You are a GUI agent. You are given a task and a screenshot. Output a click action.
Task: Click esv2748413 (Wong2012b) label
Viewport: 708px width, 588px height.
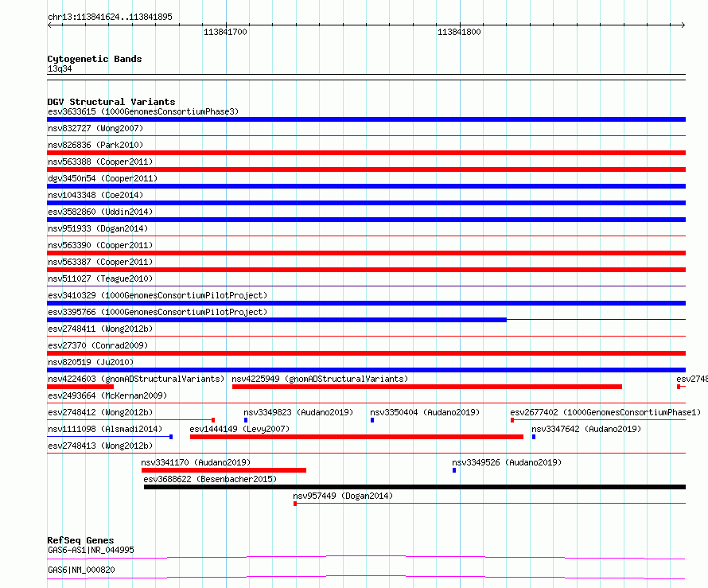coord(100,446)
